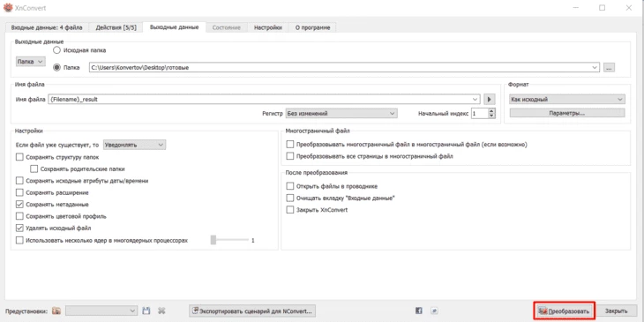Image resolution: width=644 pixels, height=322 pixels.
Task: Open the Twitter link icon
Action: (434, 311)
